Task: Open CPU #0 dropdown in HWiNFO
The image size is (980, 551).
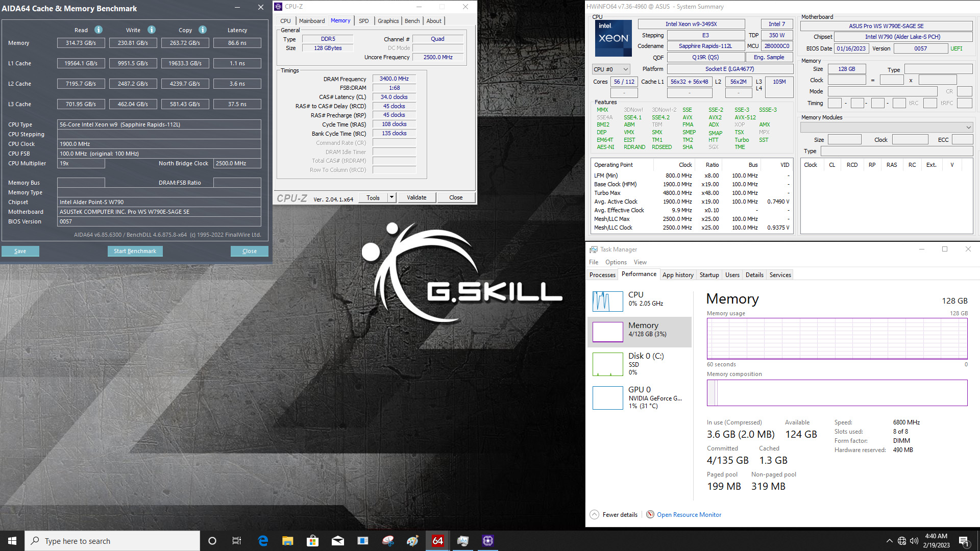Action: point(611,69)
